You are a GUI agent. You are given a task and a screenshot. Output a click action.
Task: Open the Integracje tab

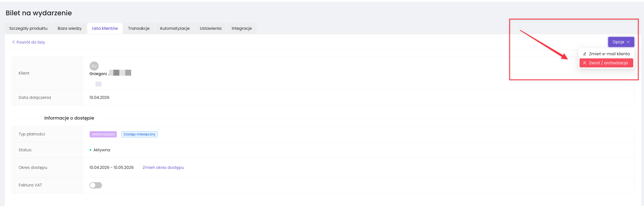coord(242,28)
